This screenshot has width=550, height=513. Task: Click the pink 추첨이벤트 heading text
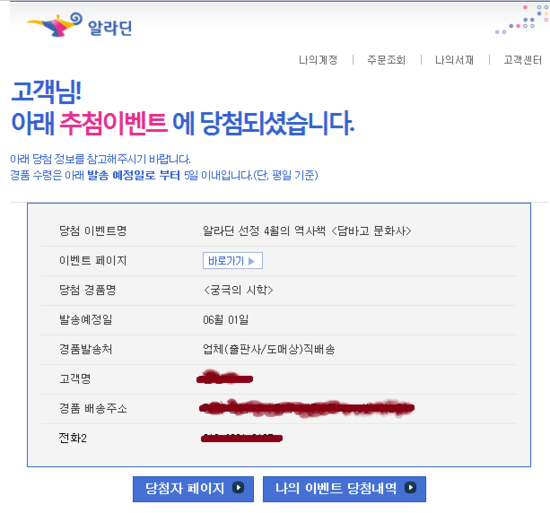click(114, 123)
